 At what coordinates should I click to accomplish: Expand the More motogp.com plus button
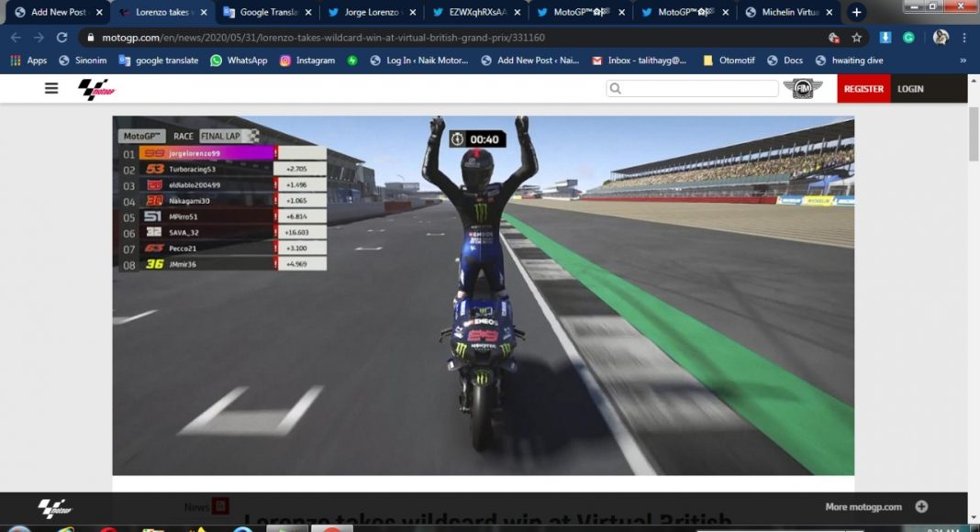pos(921,506)
